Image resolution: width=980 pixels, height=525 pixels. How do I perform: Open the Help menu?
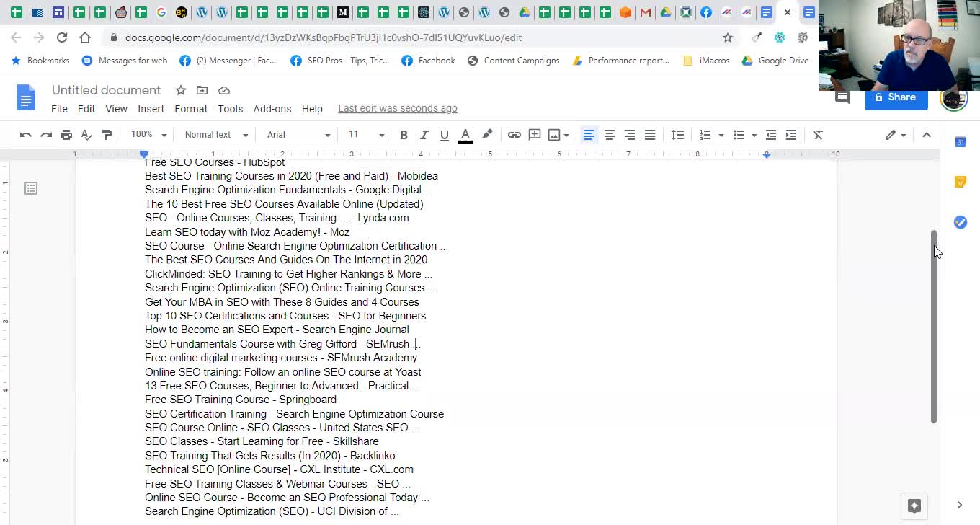312,109
